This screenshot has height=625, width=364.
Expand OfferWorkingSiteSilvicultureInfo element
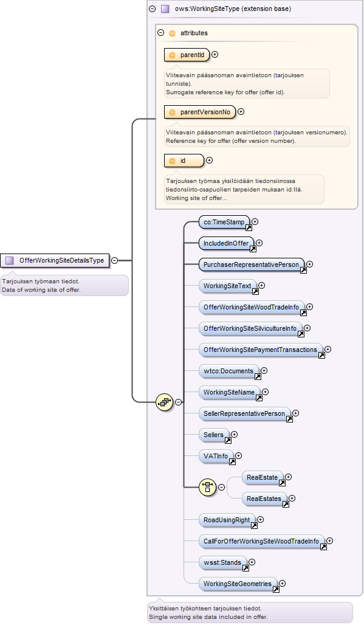[x=307, y=328]
